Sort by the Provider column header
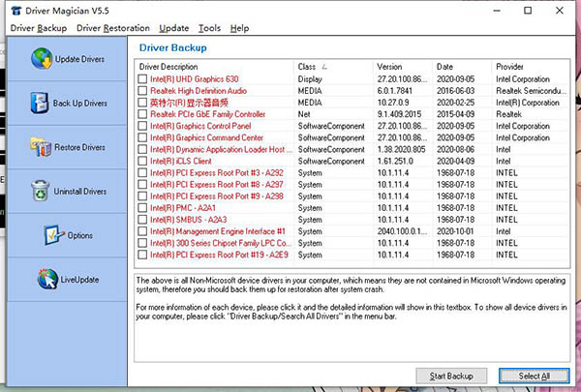The height and width of the screenshot is (392, 581). click(531, 67)
